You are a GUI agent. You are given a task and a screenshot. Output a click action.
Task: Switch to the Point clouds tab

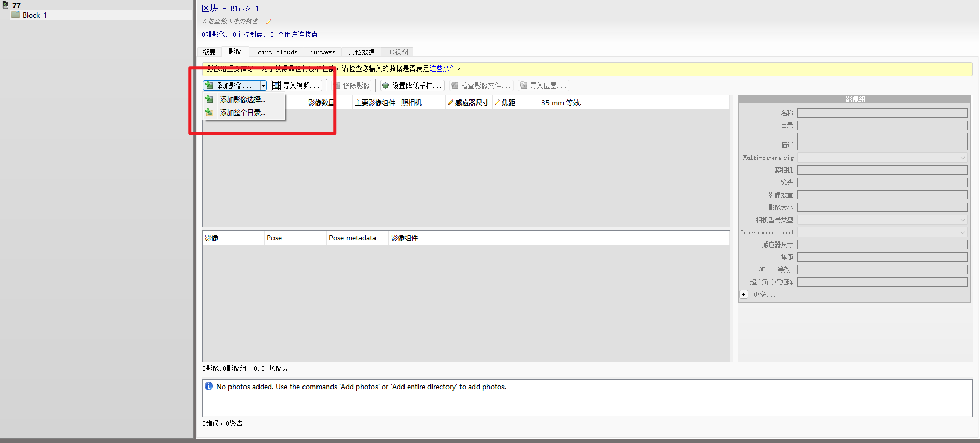tap(276, 52)
